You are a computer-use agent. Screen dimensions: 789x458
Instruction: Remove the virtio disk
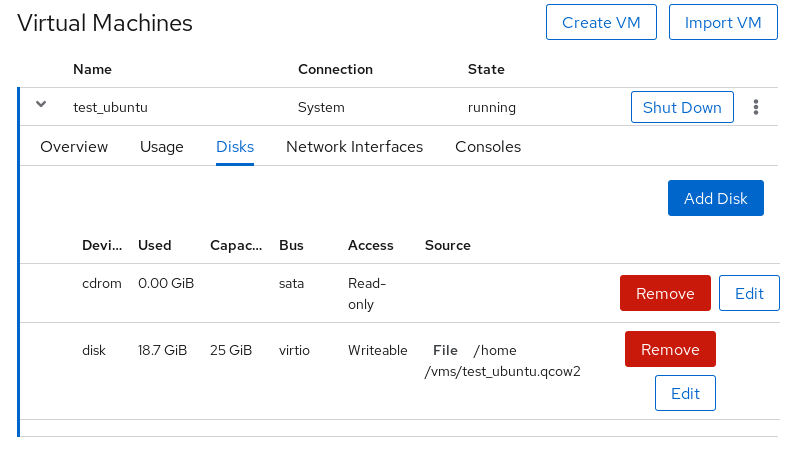click(670, 349)
